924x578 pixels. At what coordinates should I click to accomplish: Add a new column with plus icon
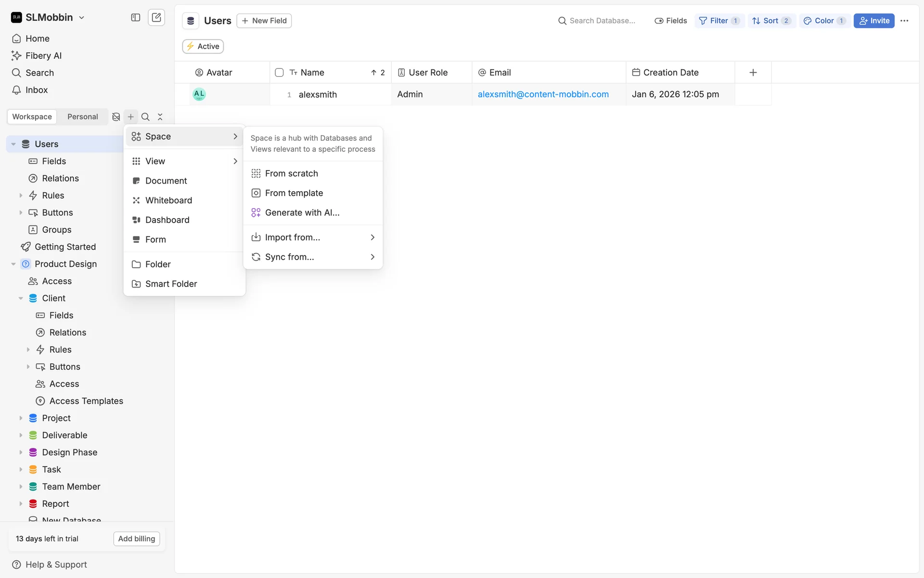point(753,72)
